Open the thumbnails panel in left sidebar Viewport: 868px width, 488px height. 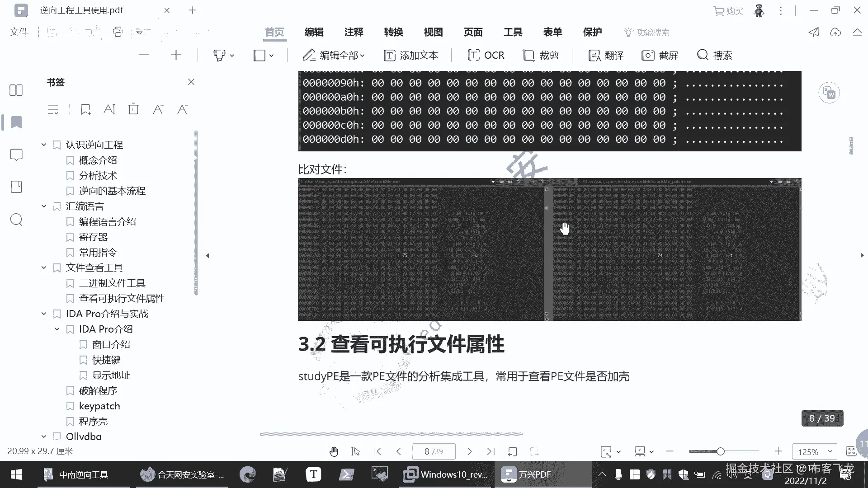[16, 90]
